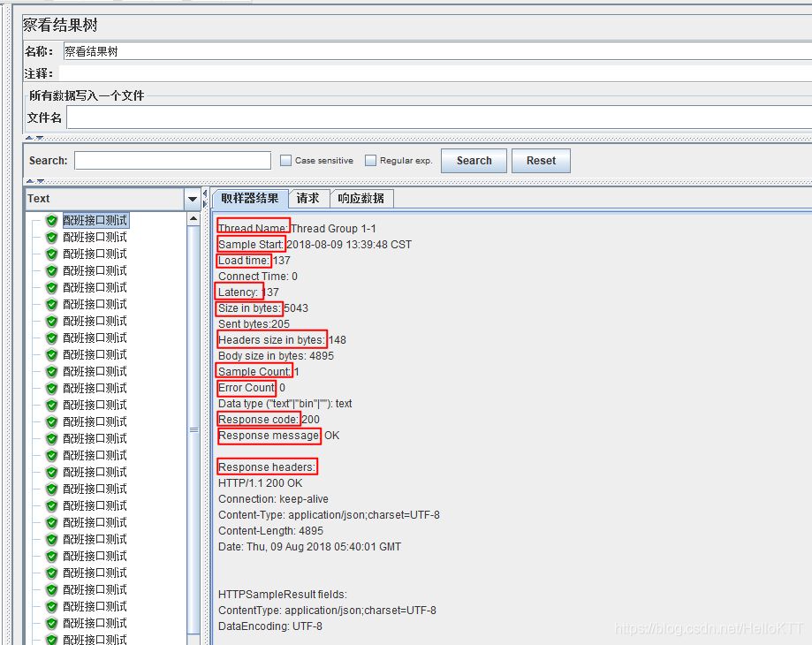Open the Text renderer dropdown
The height and width of the screenshot is (645, 812).
tap(192, 199)
